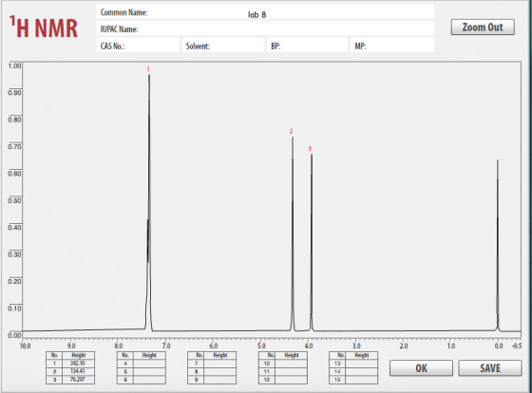Screen dimensions: 532x393
Task: Select height value 76.297 in the table
Action: pos(78,380)
